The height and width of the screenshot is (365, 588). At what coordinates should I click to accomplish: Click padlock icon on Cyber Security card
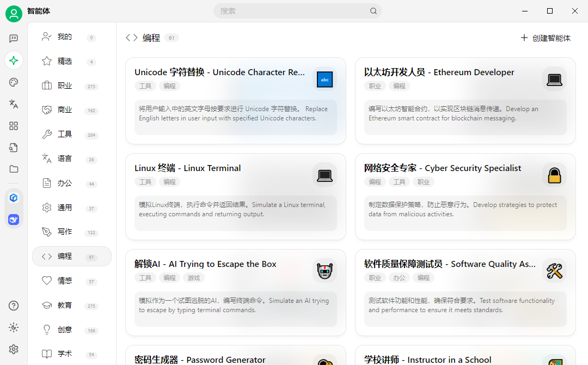(x=554, y=175)
